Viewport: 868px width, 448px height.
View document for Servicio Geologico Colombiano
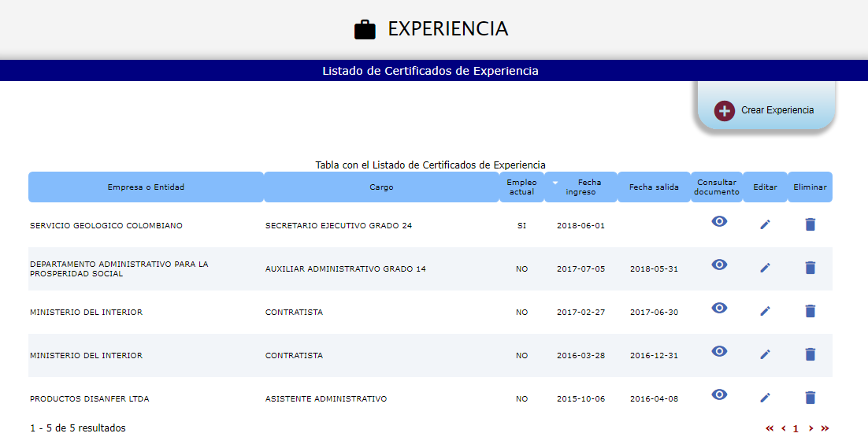[719, 221]
